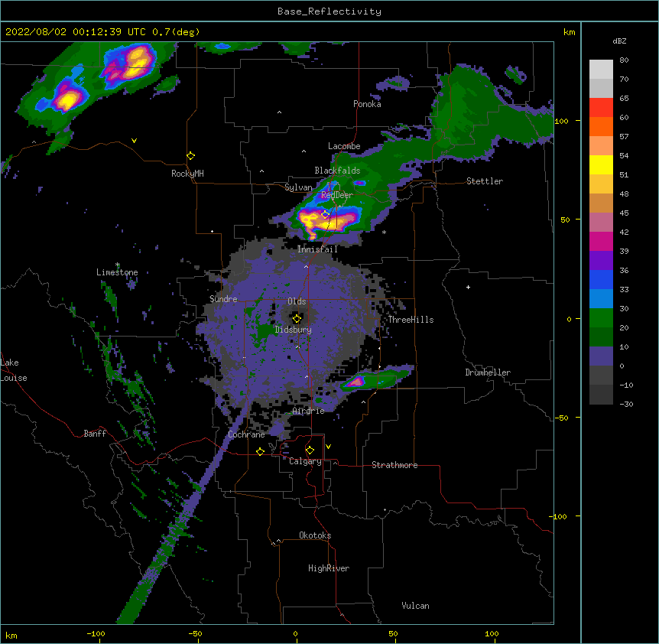Click the RedDeer city label

[337, 195]
